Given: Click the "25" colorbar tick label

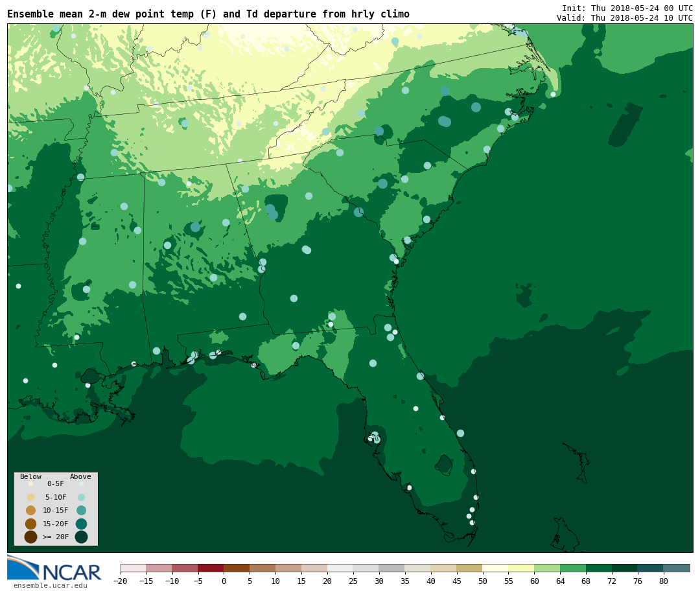Looking at the screenshot, I should click(353, 581).
